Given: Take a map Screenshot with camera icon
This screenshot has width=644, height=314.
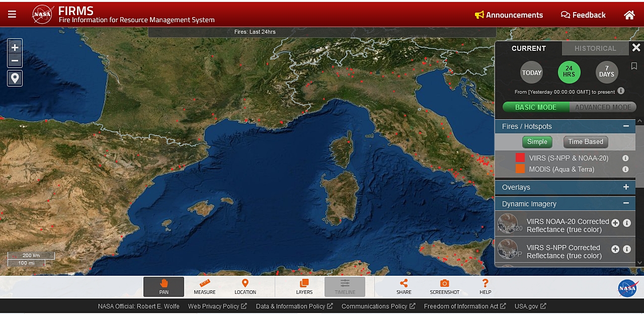Looking at the screenshot, I should (444, 287).
